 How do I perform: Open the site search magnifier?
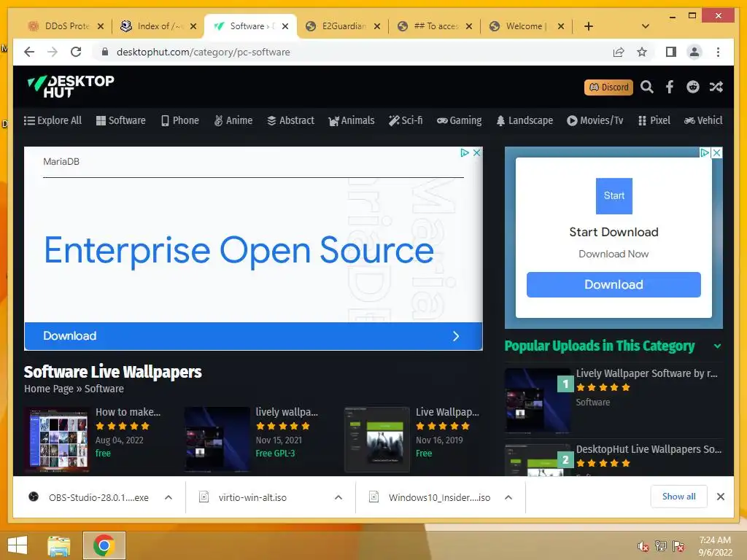coord(646,87)
